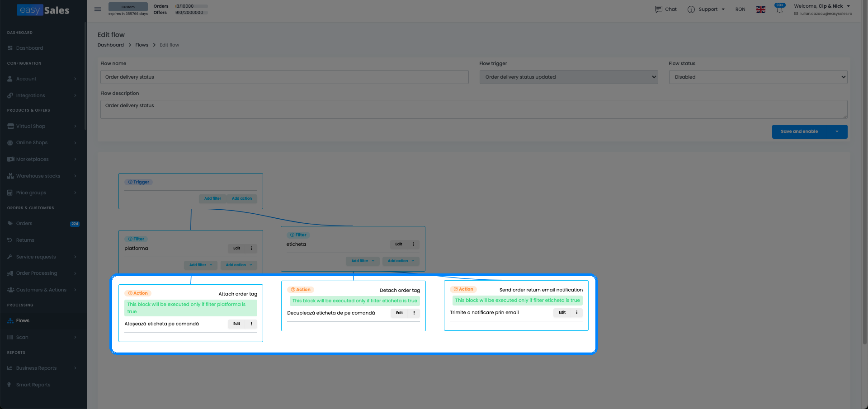Open the Flow status dropdown
The height and width of the screenshot is (409, 868).
(758, 77)
